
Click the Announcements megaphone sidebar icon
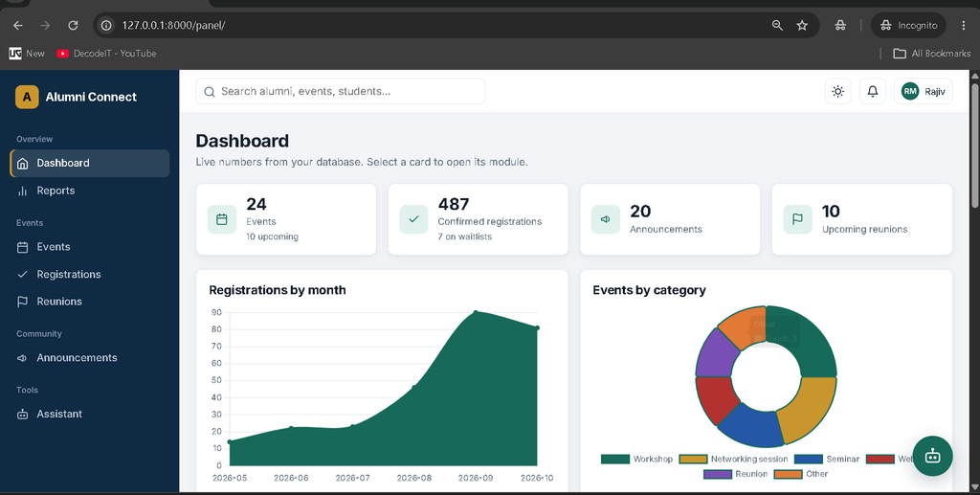tap(23, 358)
